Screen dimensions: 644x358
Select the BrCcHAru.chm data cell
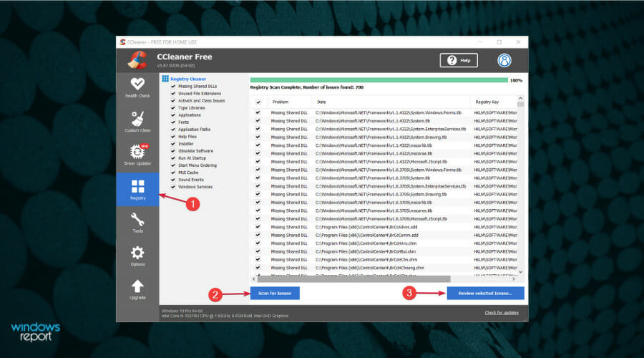pyautogui.click(x=366, y=243)
